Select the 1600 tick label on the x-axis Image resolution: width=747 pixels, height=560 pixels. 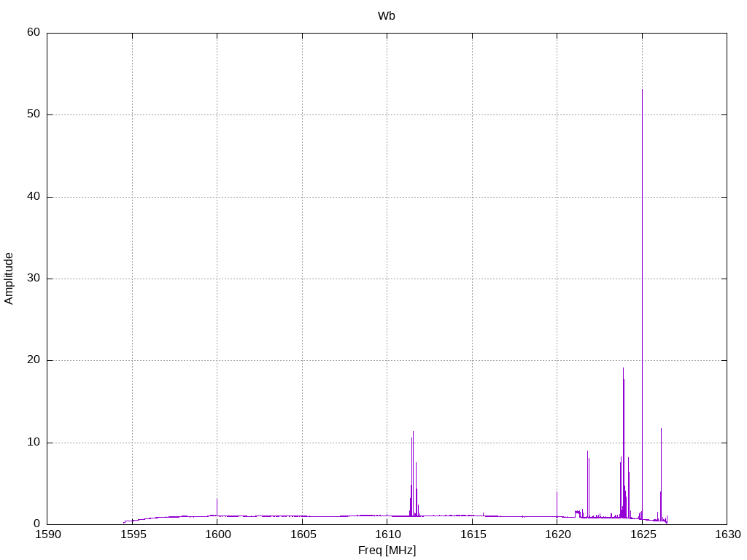(217, 534)
